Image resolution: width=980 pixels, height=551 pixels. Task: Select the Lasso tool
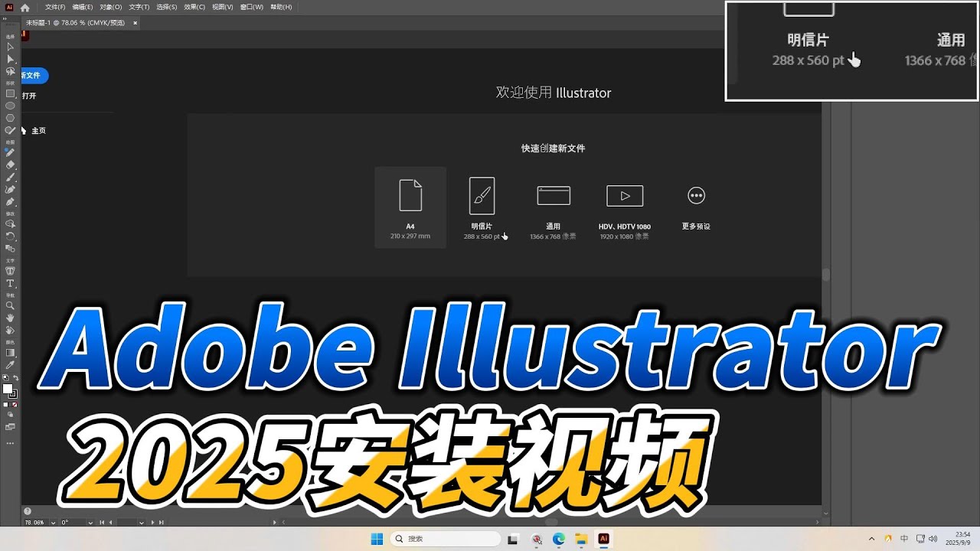[10, 71]
